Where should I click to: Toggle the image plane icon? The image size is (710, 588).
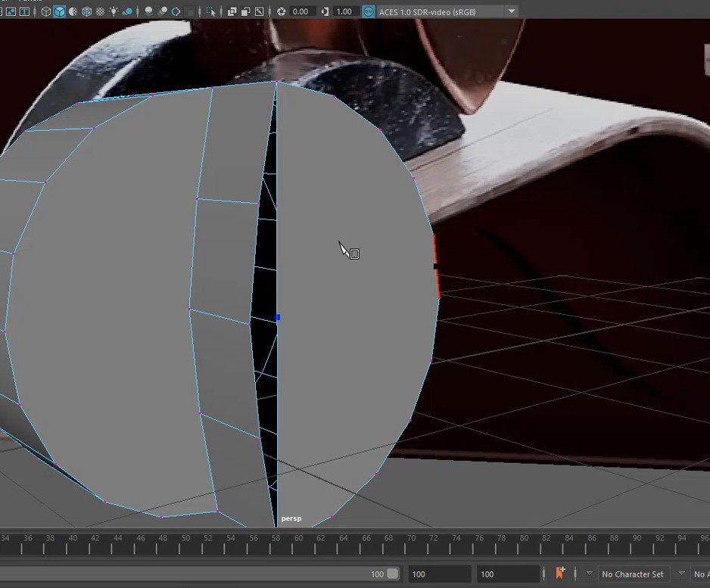(11, 11)
